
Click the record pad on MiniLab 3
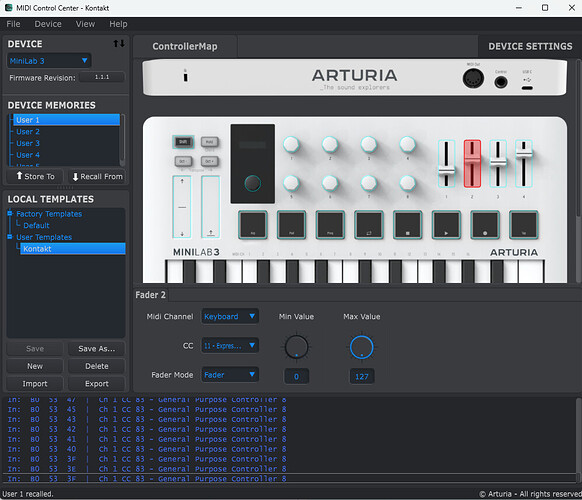[485, 225]
